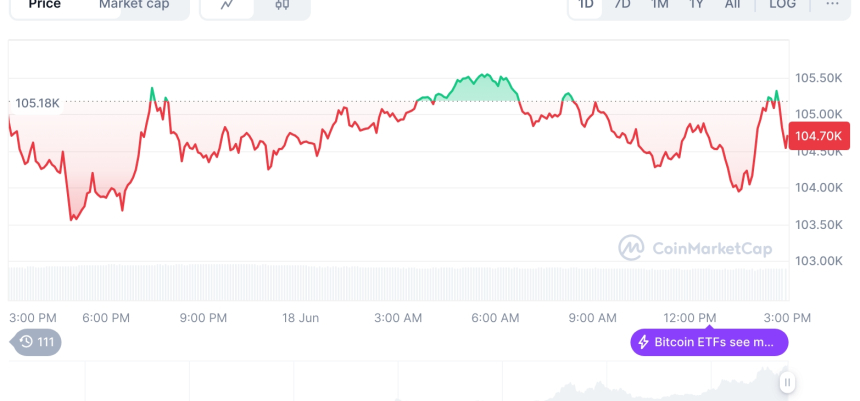Switch to line chart view
The height and width of the screenshot is (401, 860).
(x=227, y=5)
